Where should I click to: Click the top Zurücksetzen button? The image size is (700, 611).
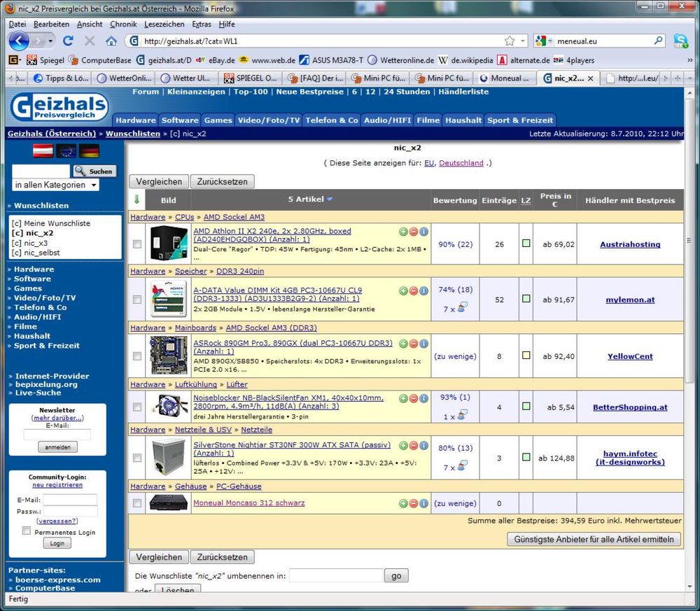click(x=223, y=182)
